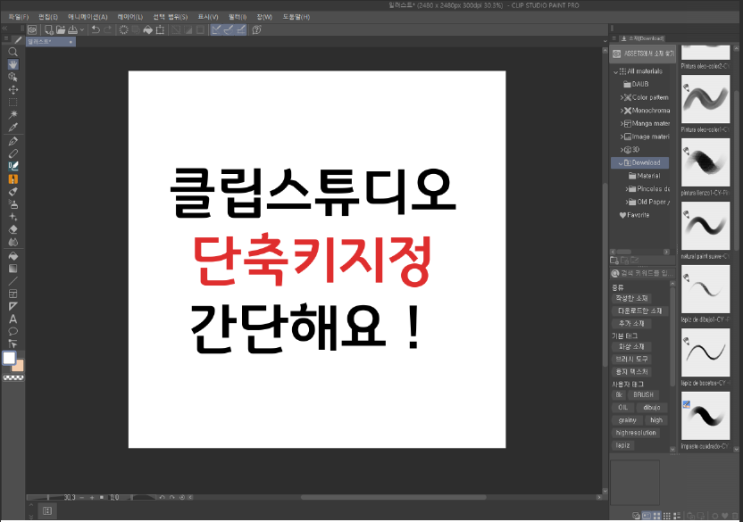Select the Correct line tool

click(x=13, y=343)
